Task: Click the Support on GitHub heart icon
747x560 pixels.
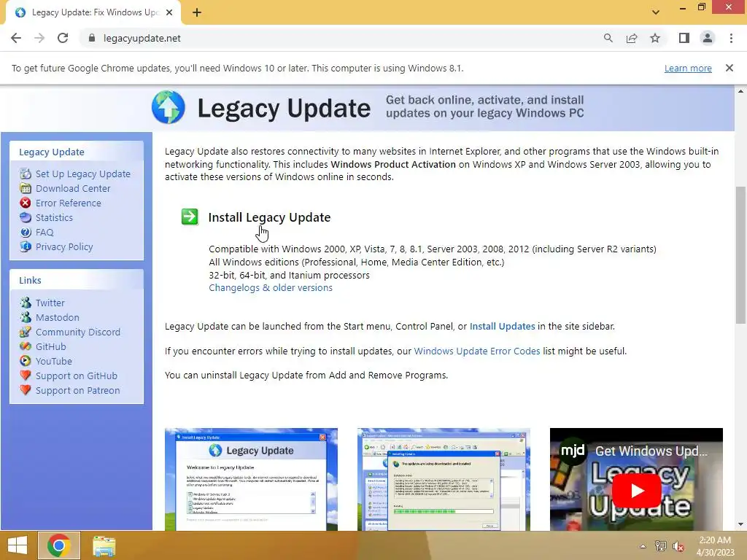Action: click(26, 376)
